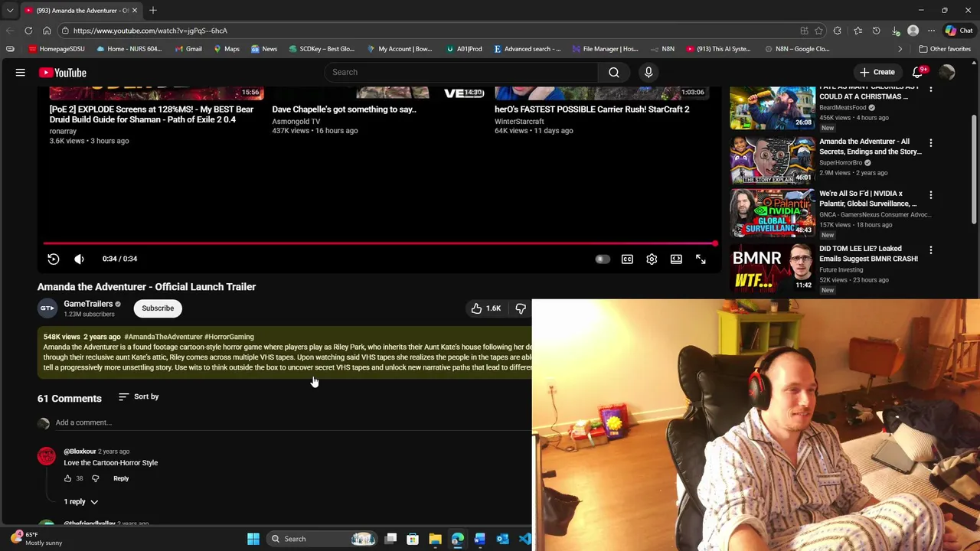Viewport: 980px width, 551px height.
Task: Add this page to favorites star
Action: coord(818,31)
